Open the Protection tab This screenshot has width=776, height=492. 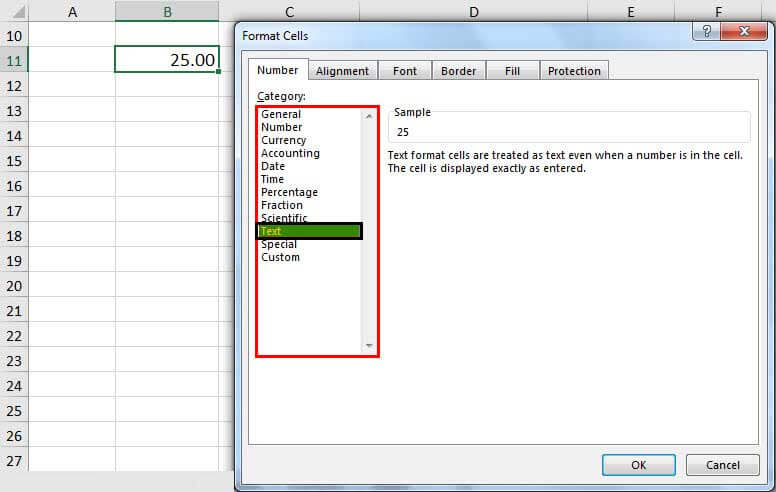[x=574, y=71]
